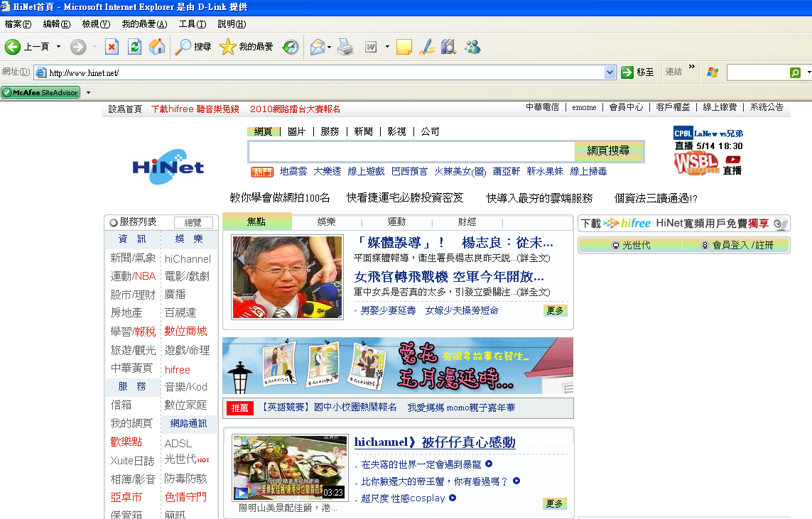
Task: Open Favorites star icon
Action: tap(228, 47)
